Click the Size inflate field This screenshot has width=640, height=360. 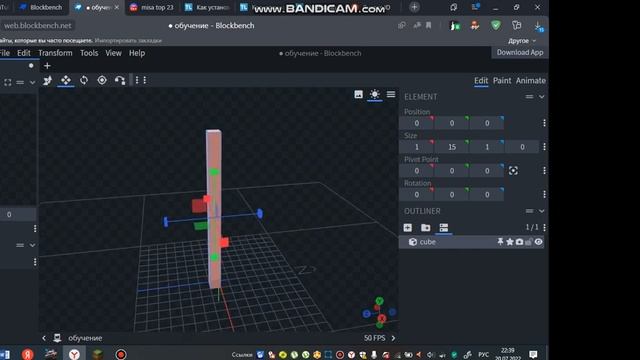[x=522, y=147]
